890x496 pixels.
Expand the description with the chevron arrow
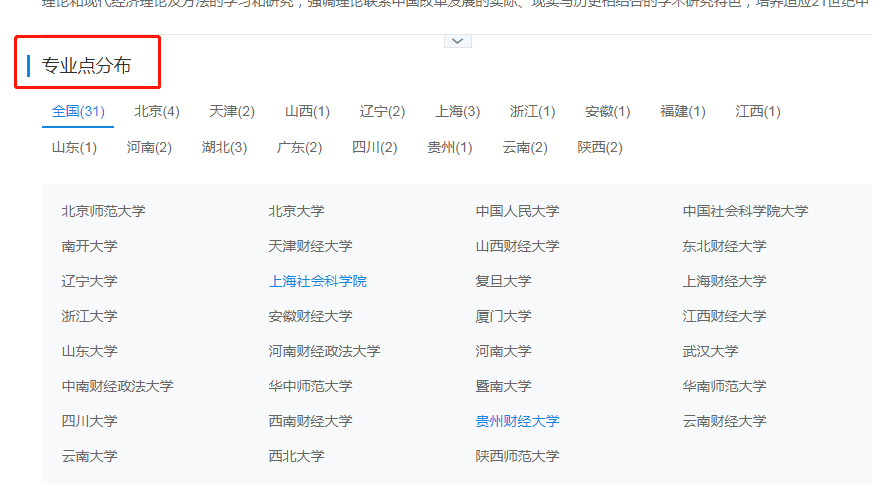[457, 41]
